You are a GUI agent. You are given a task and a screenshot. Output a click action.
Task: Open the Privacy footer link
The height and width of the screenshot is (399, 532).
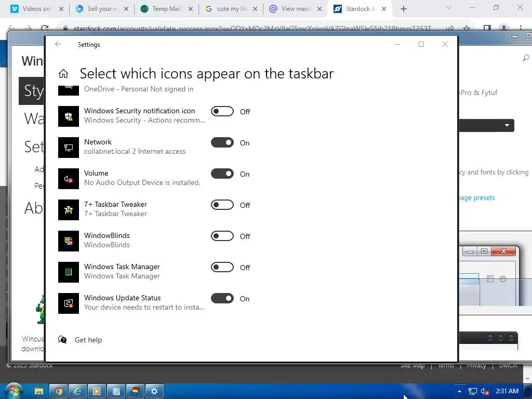tap(476, 365)
